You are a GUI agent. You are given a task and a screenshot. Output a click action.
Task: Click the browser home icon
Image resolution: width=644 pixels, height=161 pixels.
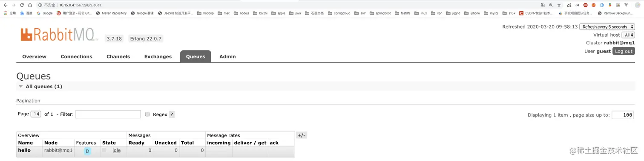[30, 5]
